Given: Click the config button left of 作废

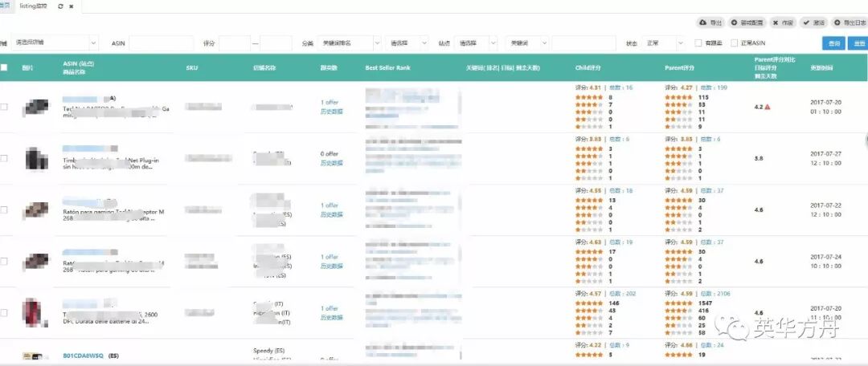Looking at the screenshot, I should point(747,22).
